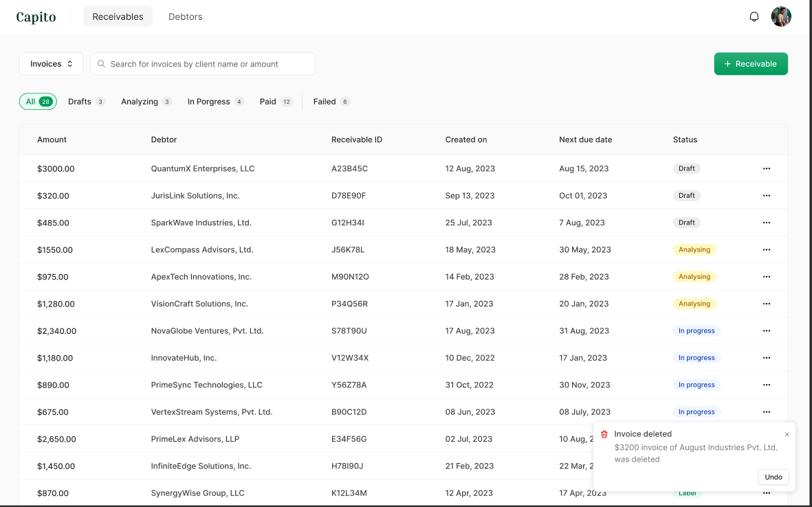Click receivable ID E34F56G

coord(349,439)
